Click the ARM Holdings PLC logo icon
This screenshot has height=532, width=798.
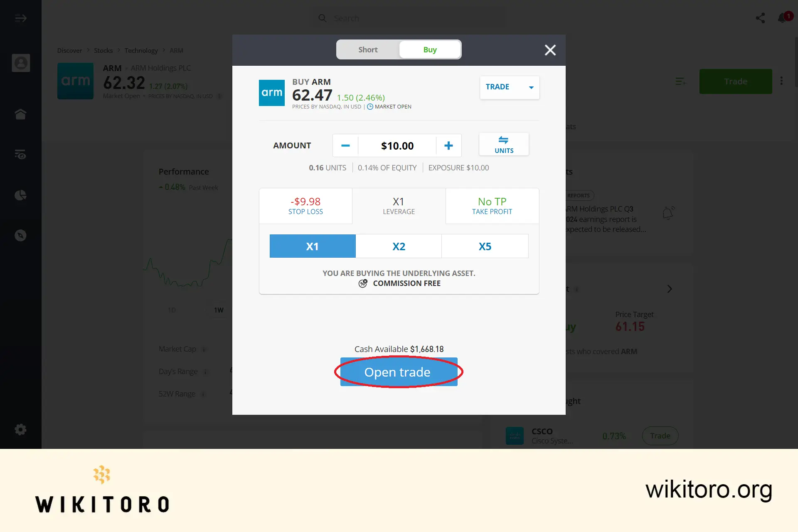75,81
